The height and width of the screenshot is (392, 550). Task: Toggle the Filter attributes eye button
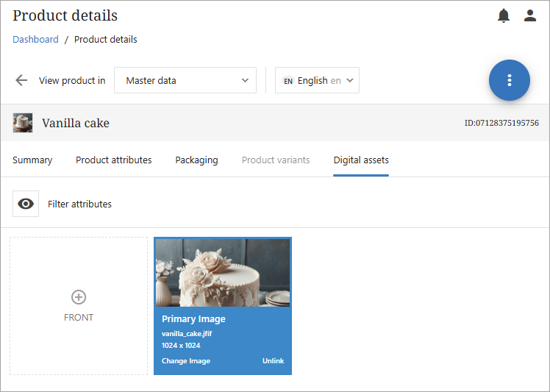pos(26,204)
